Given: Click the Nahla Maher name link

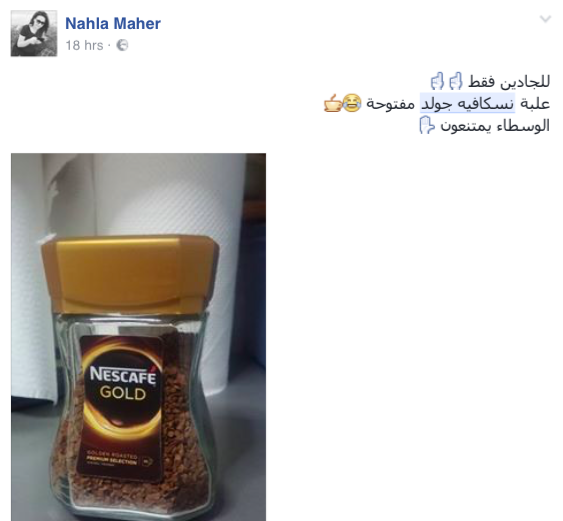Looking at the screenshot, I should click(113, 24).
